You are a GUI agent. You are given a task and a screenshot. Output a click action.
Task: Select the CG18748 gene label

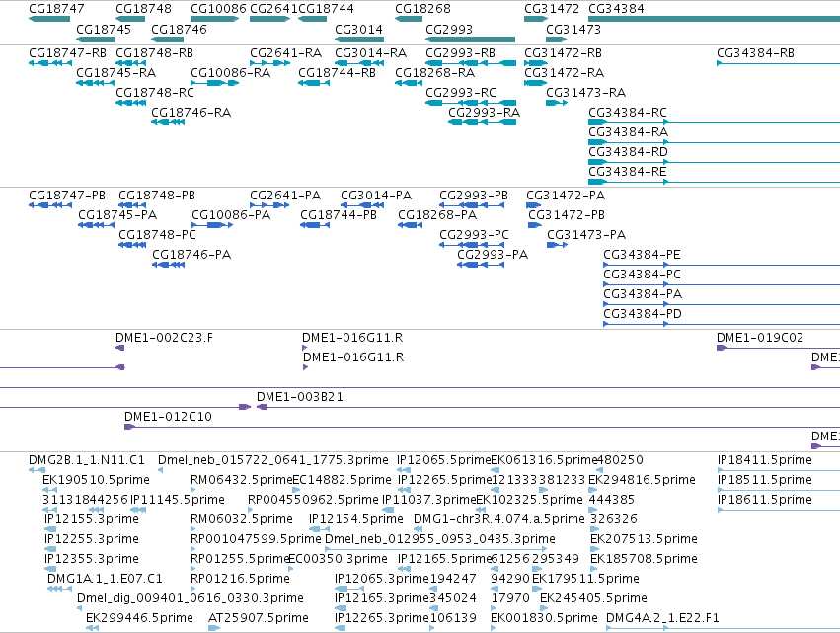(143, 9)
